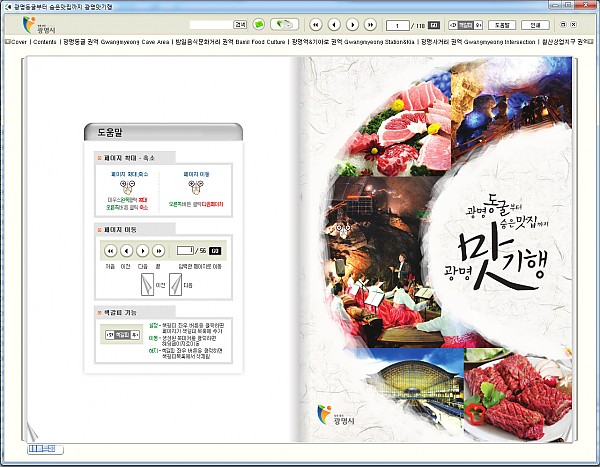Viewport: 600px width, 467px height.
Task: Jump to the last page
Action: click(x=371, y=24)
